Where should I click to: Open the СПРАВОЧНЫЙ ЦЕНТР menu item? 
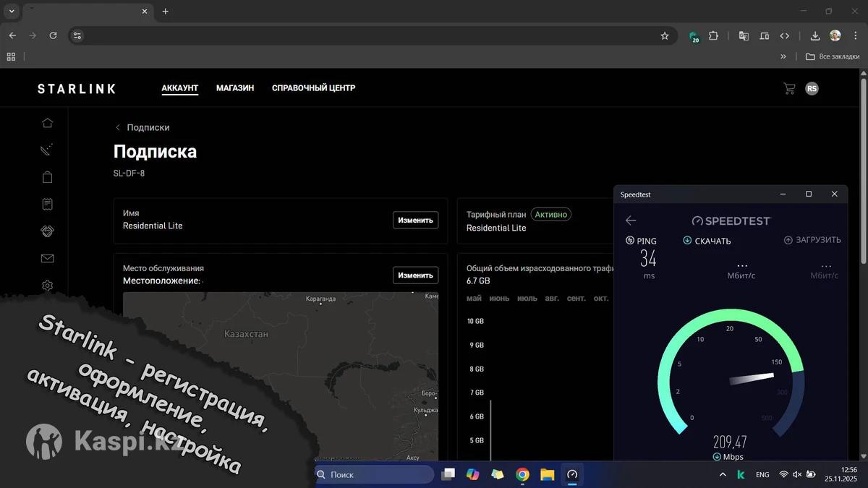click(313, 88)
